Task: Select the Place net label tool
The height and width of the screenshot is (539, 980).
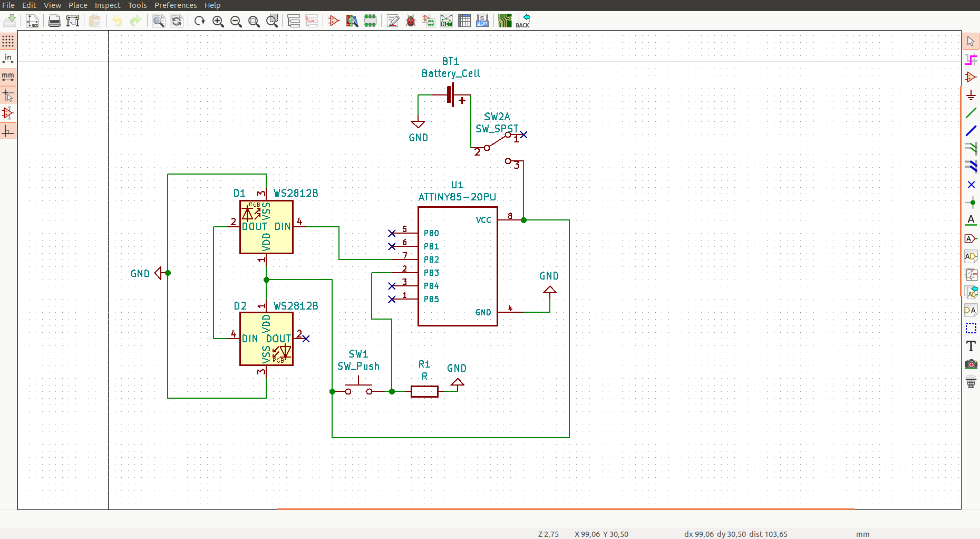Action: [971, 220]
